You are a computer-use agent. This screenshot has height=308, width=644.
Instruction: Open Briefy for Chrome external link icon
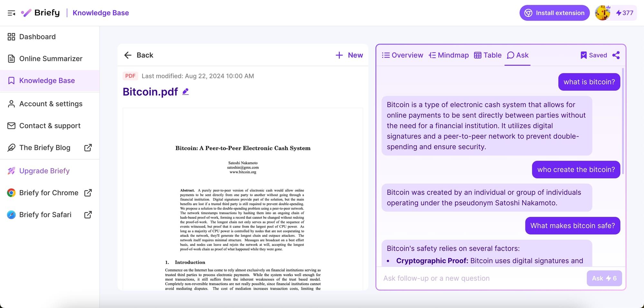(88, 193)
